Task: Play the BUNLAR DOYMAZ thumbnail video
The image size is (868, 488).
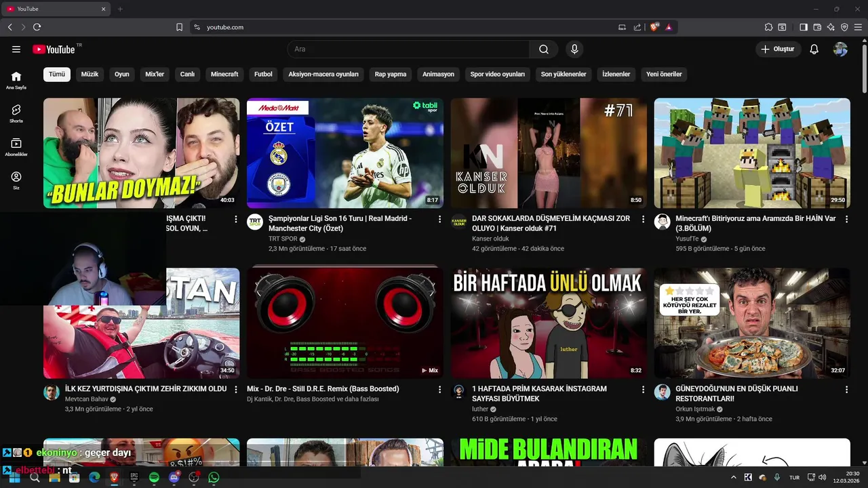Action: pos(141,153)
